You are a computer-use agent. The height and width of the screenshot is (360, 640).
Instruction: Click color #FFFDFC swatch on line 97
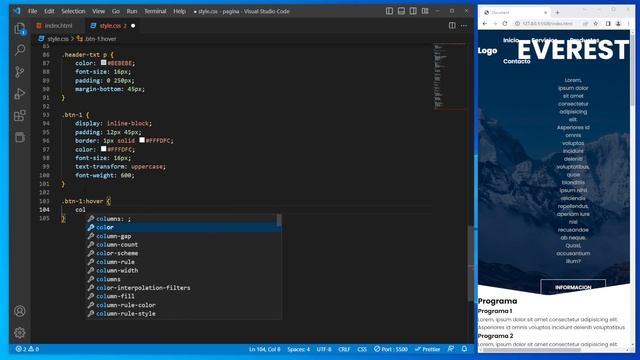(104, 149)
